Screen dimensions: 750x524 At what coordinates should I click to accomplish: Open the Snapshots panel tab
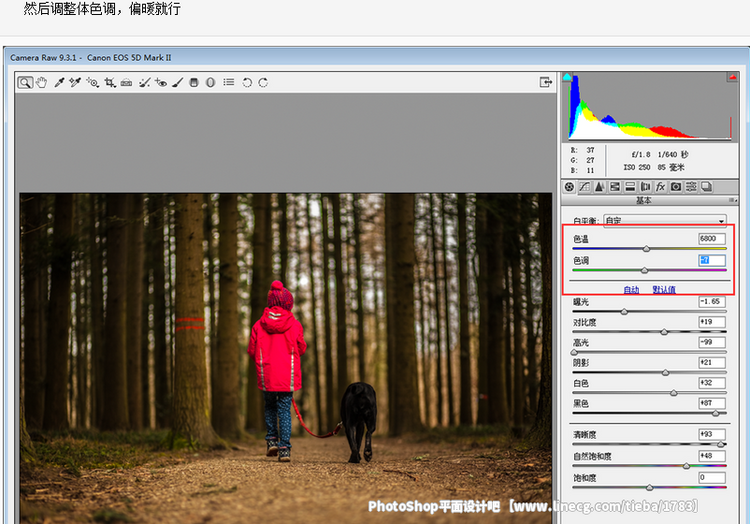pos(706,186)
